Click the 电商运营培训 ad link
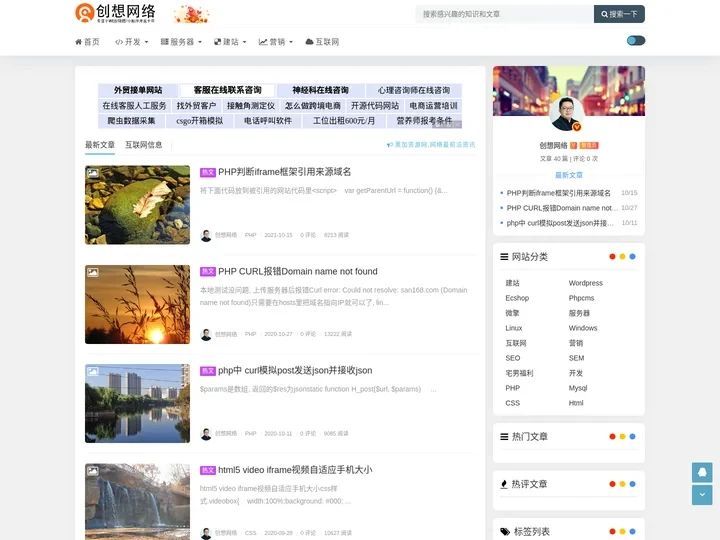 [433, 106]
